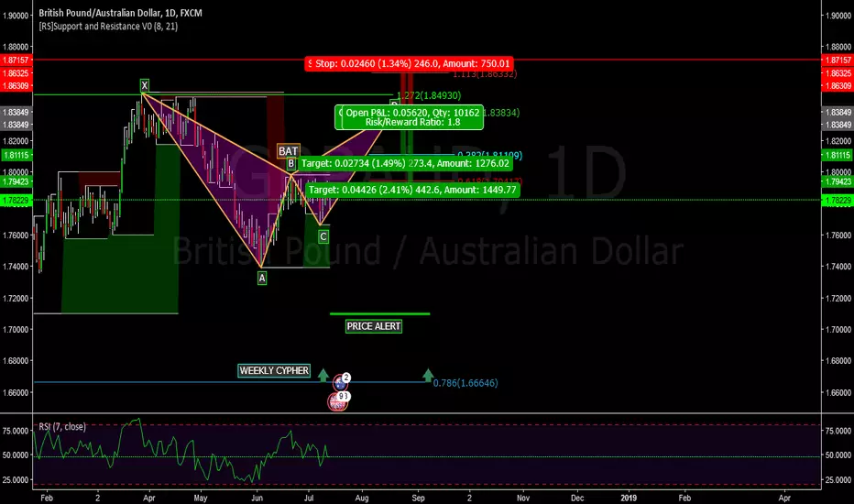Click the 50.0000 RSI value on right axis
Screen dimensions: 854x504
coord(838,455)
